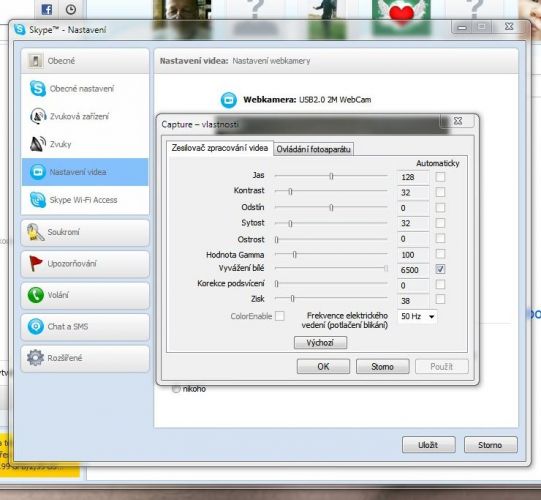Click the Soukromí padlock icon

pos(36,232)
